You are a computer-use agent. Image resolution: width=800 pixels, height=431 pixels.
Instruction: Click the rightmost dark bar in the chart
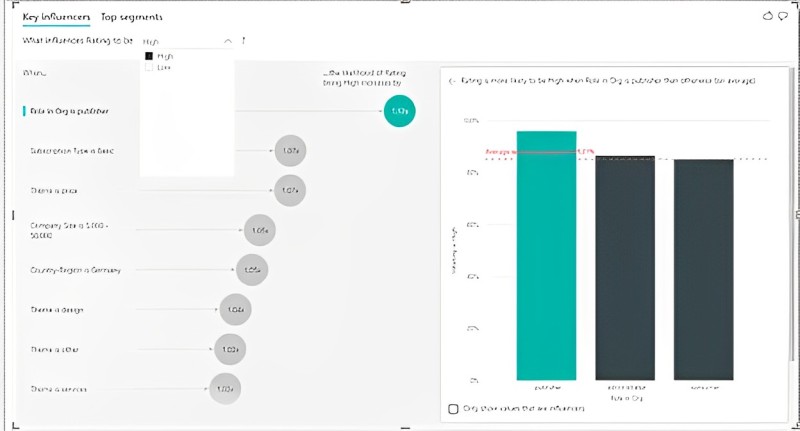click(704, 269)
